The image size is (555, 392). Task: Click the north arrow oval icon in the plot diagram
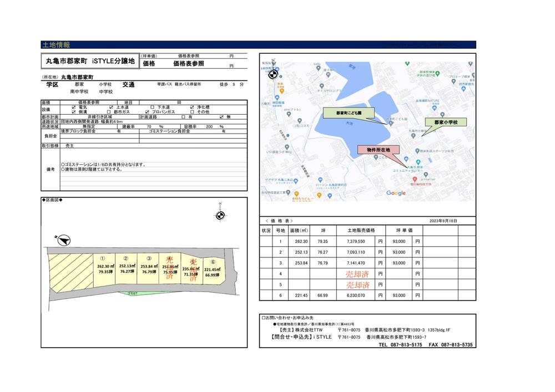[64, 241]
